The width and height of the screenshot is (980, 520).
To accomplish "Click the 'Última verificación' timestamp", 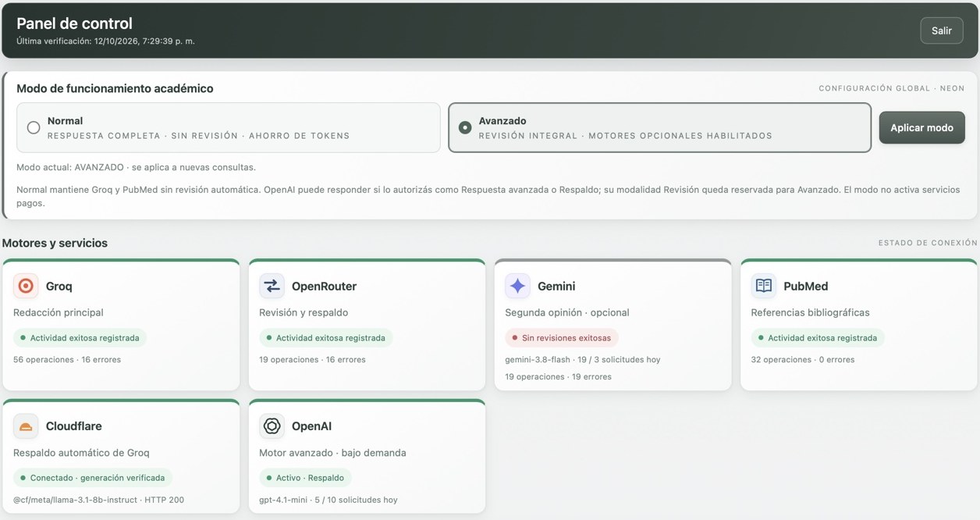I will [x=105, y=41].
